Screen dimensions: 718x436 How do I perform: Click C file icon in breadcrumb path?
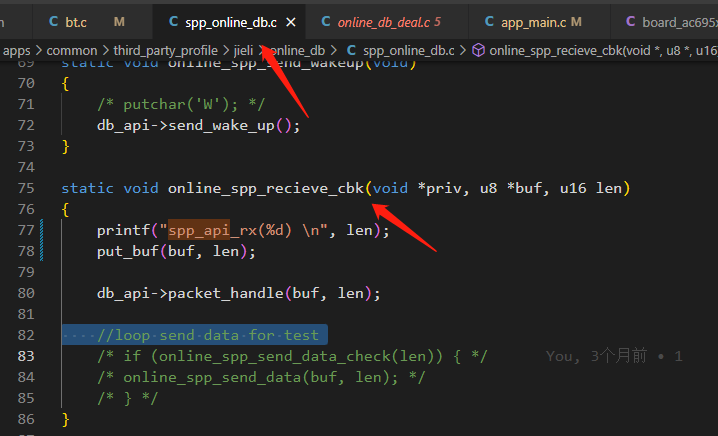tap(351, 50)
